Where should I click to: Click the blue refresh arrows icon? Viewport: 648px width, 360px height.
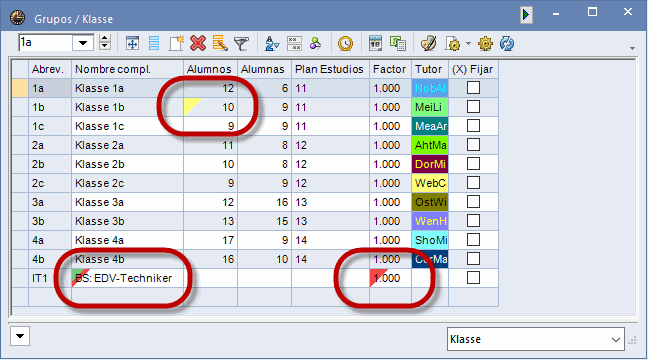click(507, 43)
